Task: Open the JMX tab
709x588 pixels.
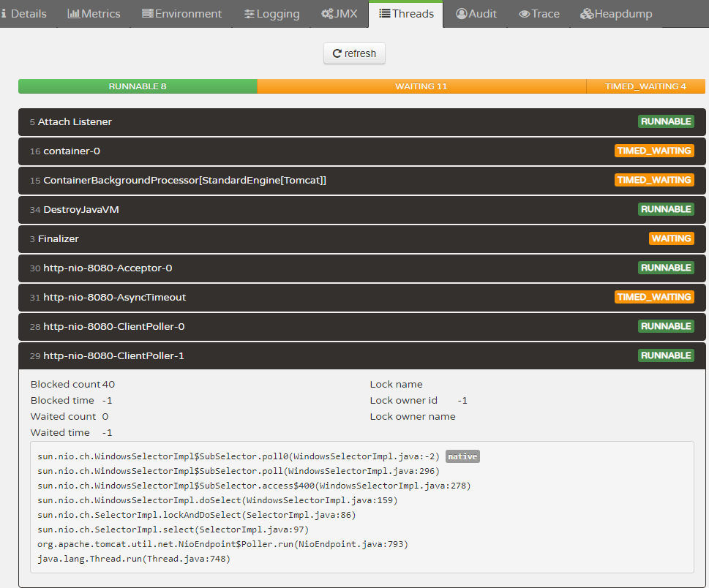Action: click(339, 14)
